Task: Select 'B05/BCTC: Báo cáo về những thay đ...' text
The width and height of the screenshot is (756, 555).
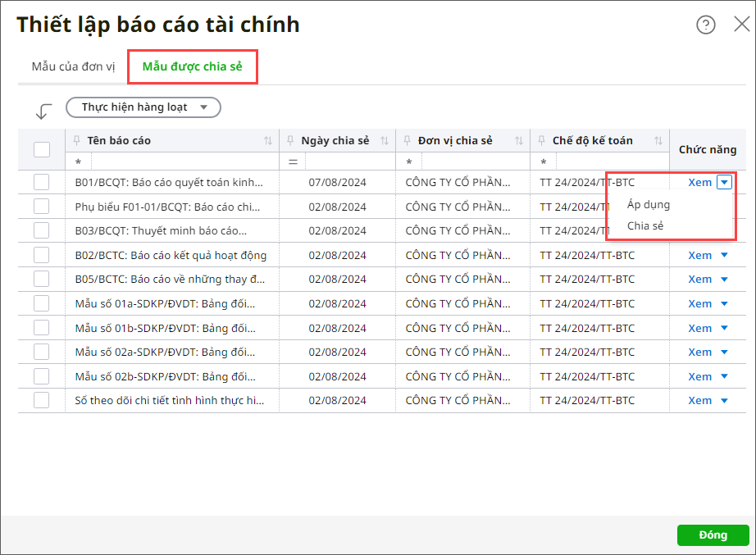Action: pyautogui.click(x=170, y=280)
